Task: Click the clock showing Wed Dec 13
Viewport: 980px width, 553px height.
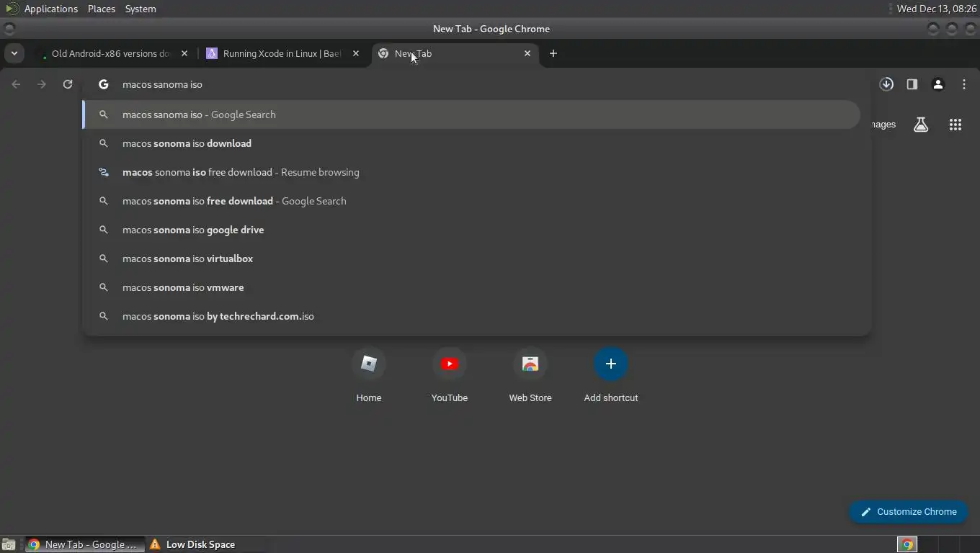Action: tap(936, 9)
